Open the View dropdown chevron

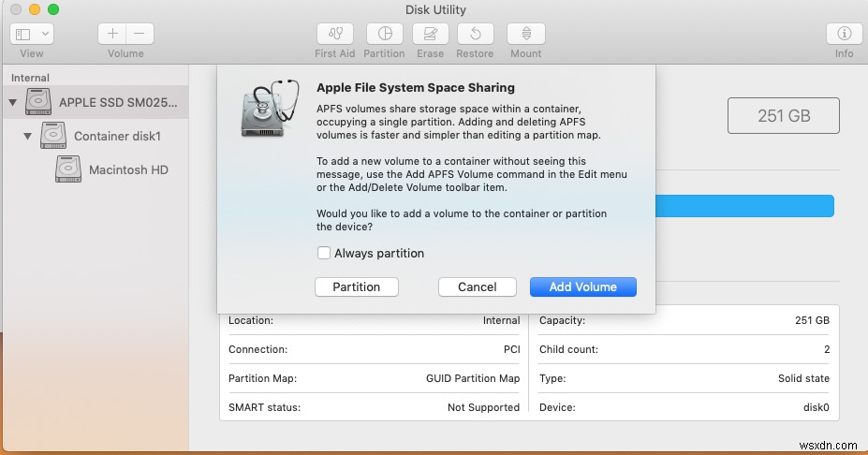(45, 35)
